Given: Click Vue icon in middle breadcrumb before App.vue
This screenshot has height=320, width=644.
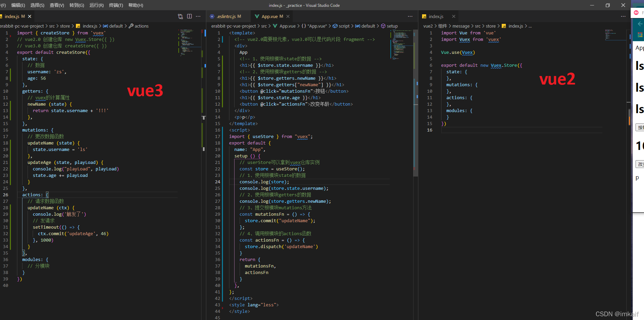Looking at the screenshot, I should tap(275, 26).
